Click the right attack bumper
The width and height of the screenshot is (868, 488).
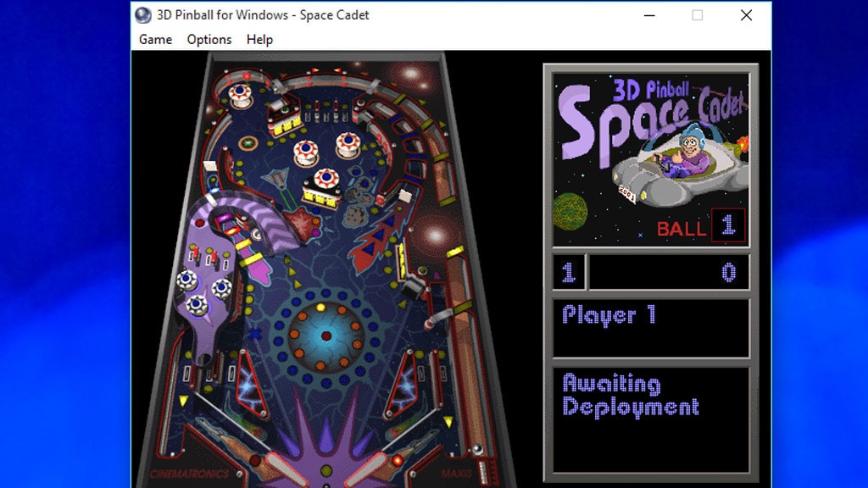(348, 145)
